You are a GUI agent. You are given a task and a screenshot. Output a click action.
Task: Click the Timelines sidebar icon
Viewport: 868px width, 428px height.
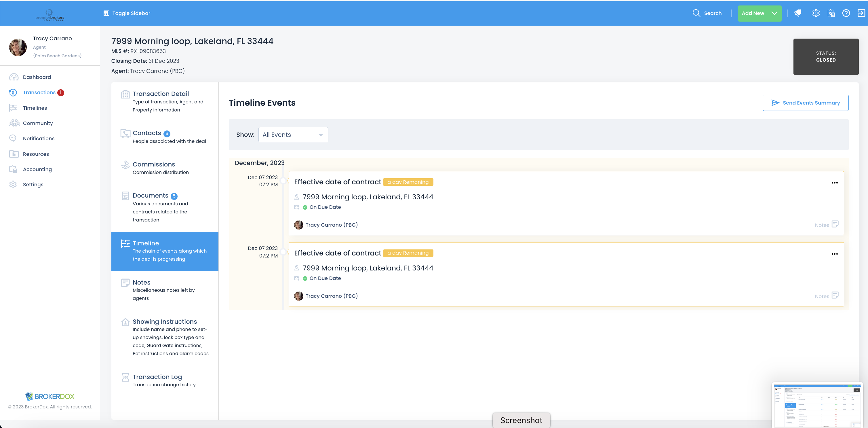[x=13, y=108]
